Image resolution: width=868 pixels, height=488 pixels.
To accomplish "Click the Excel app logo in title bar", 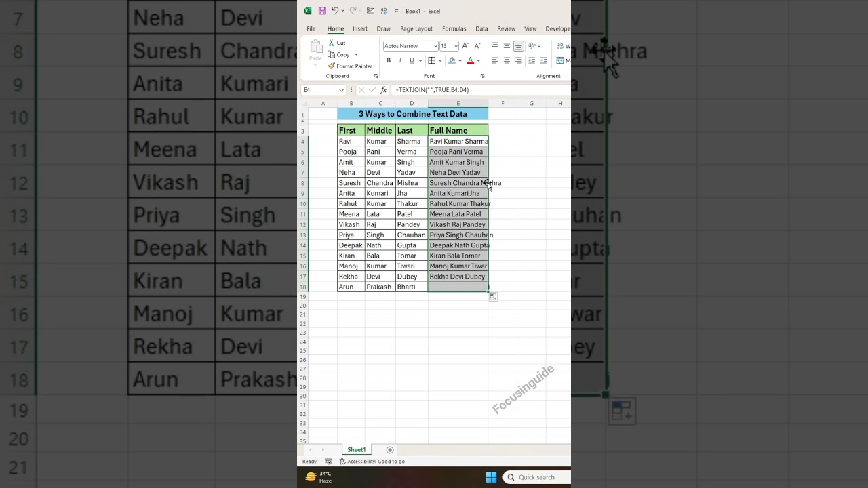I will tap(308, 11).
